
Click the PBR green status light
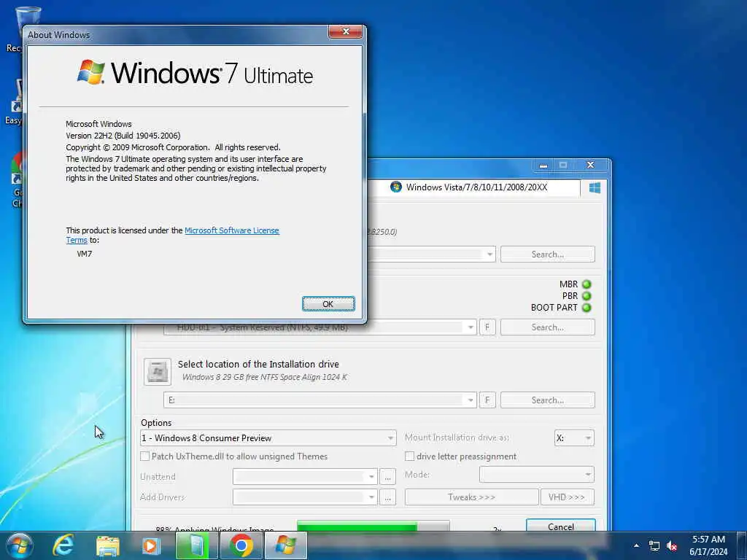tap(587, 296)
